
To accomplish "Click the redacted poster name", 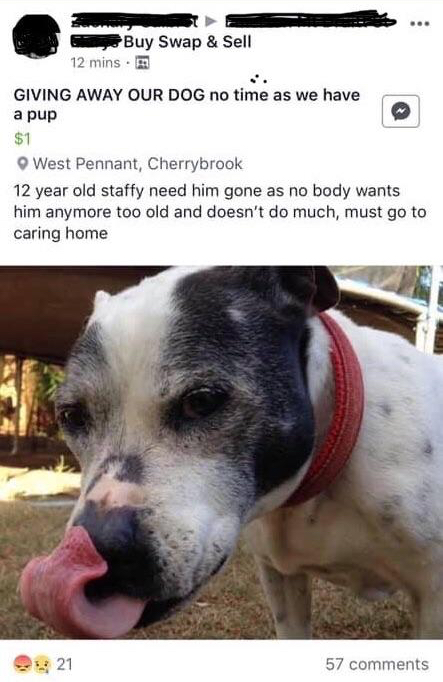I will (x=135, y=20).
